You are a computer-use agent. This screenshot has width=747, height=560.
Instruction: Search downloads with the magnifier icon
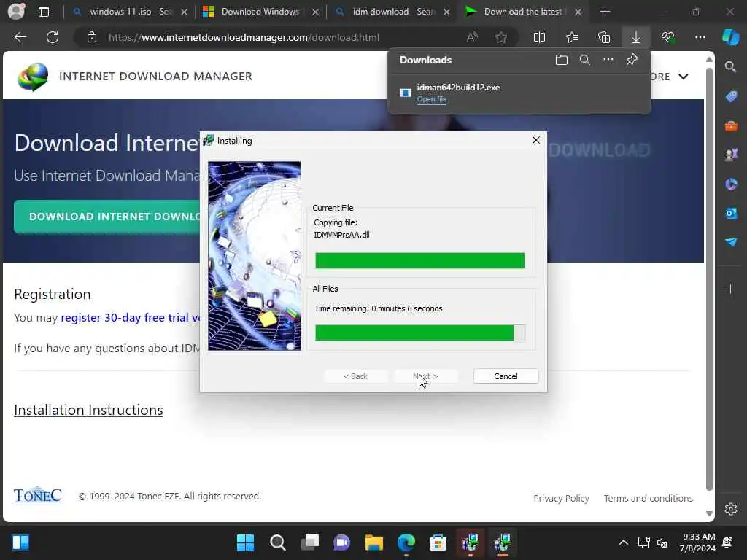pos(585,60)
